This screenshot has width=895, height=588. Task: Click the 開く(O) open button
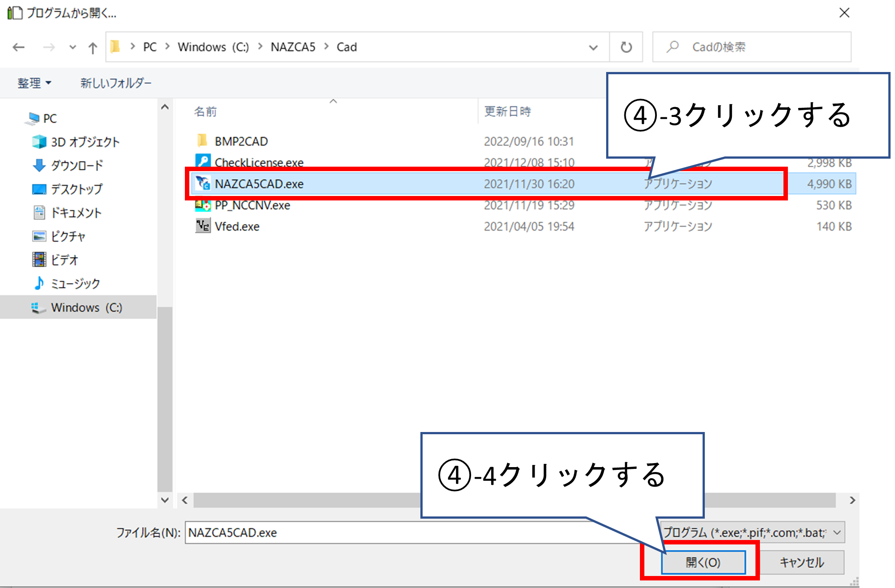[x=703, y=562]
